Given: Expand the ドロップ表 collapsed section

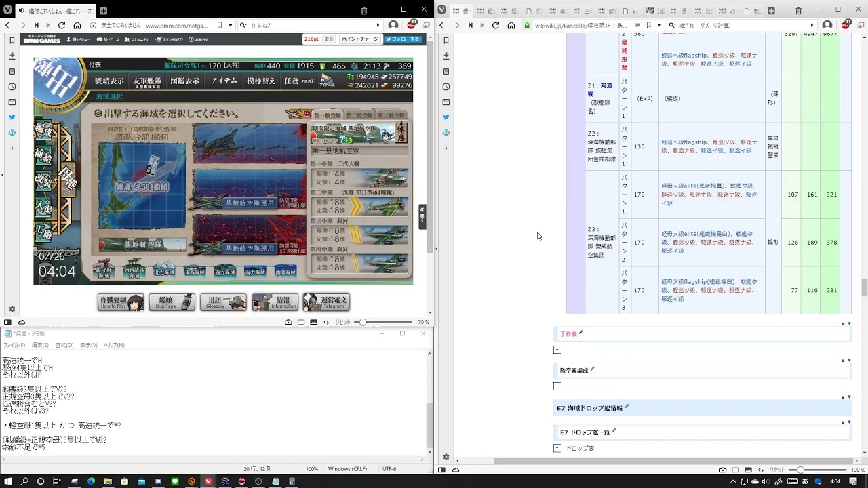Looking at the screenshot, I should coord(557,448).
